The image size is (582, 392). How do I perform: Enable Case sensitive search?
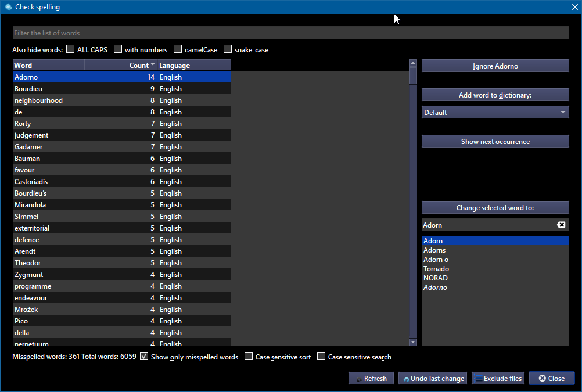(321, 357)
